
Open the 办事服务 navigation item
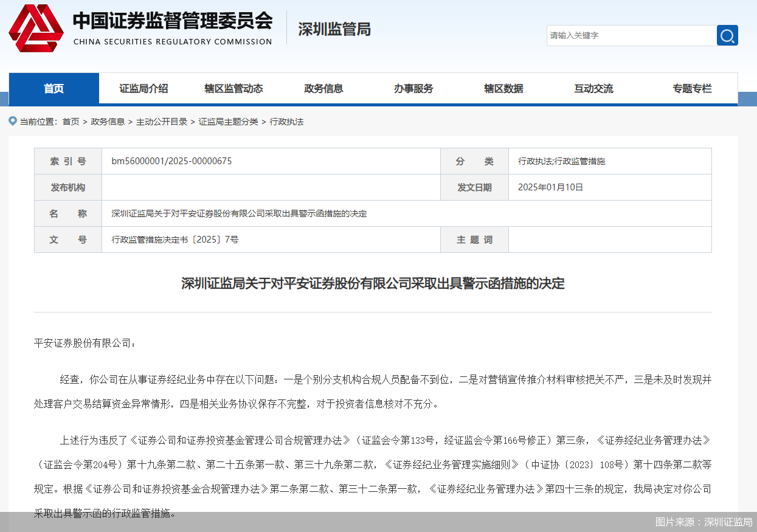click(413, 89)
